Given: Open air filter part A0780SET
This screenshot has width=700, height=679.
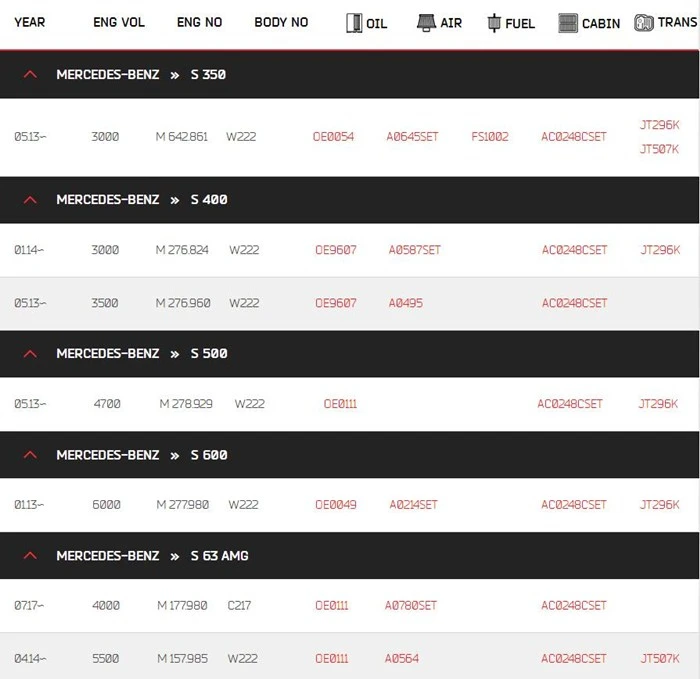Looking at the screenshot, I should click(411, 606).
